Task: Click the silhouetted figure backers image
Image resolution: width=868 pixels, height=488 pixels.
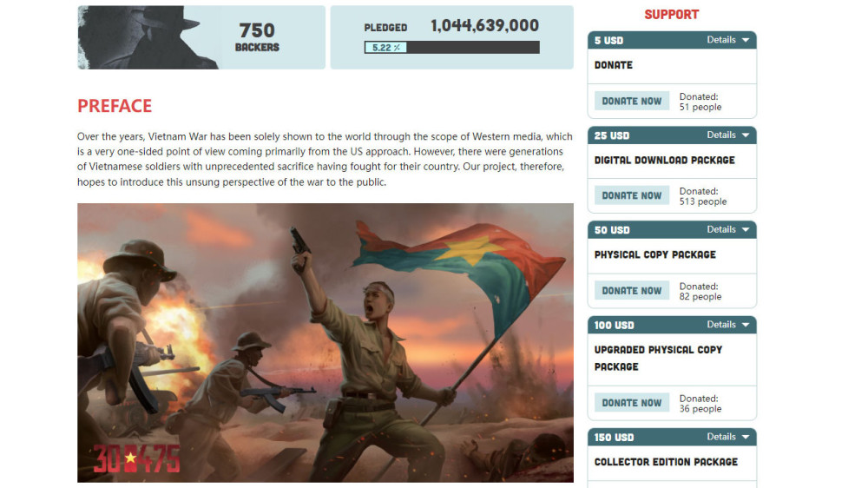Action: click(x=147, y=37)
